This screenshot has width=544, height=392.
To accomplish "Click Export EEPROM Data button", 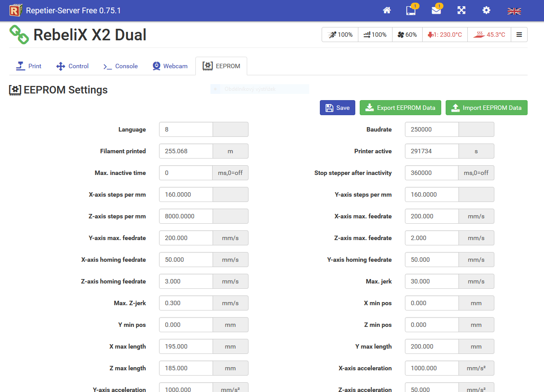I will [400, 108].
